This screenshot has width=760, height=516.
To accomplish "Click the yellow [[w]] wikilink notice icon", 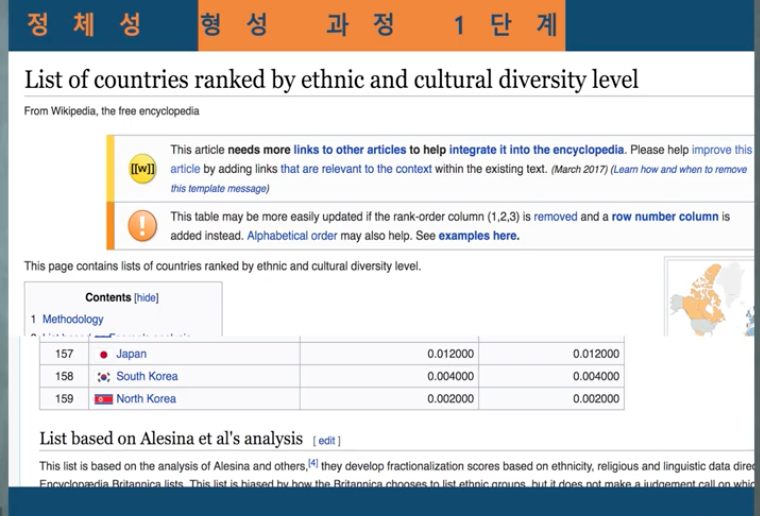I will [142, 169].
